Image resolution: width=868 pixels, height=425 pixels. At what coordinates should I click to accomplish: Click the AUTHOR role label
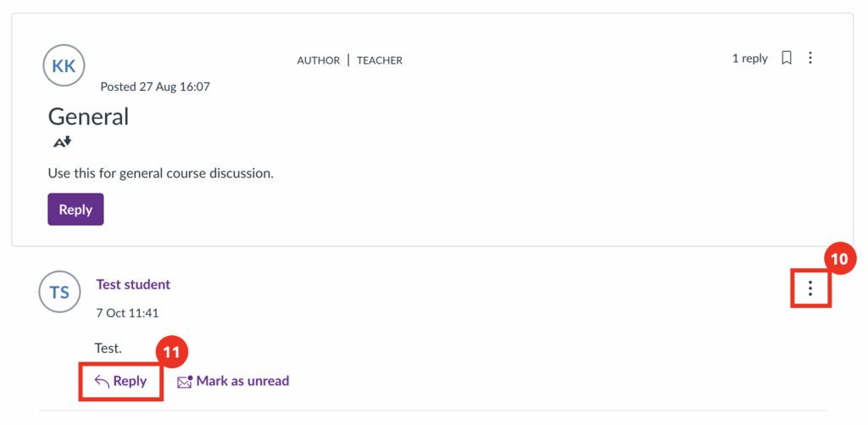318,60
